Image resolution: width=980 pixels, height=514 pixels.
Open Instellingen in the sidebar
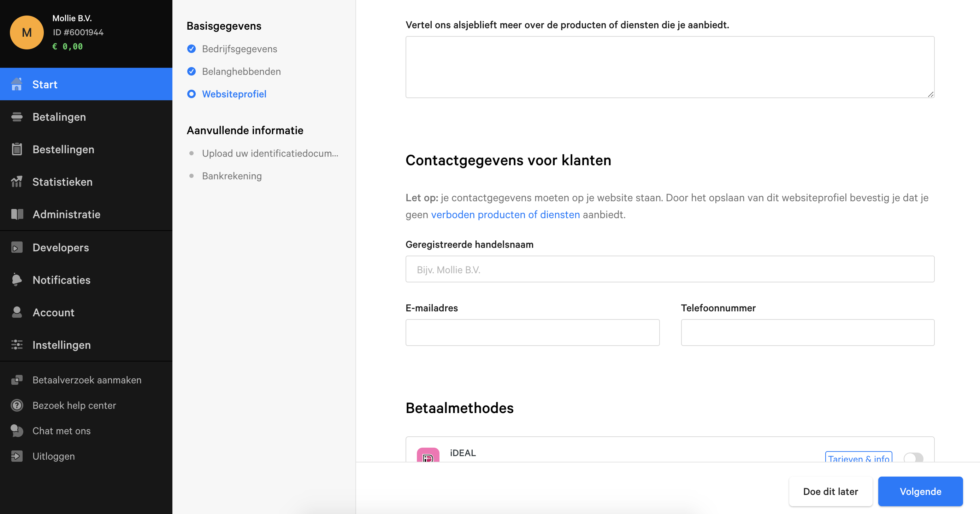pyautogui.click(x=86, y=345)
